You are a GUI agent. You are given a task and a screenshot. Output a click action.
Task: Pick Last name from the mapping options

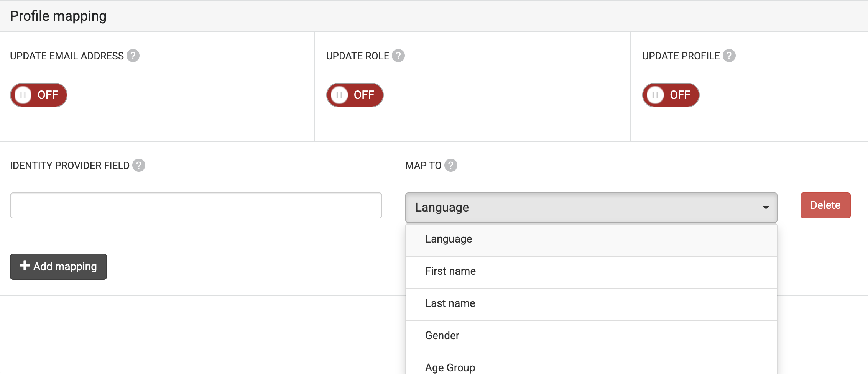tap(450, 304)
